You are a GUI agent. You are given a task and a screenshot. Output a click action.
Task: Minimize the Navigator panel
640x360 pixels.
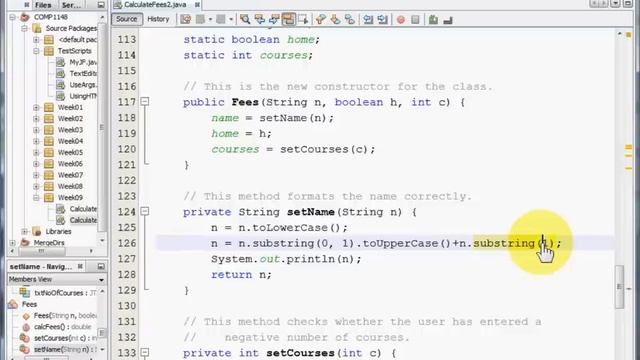(x=101, y=266)
